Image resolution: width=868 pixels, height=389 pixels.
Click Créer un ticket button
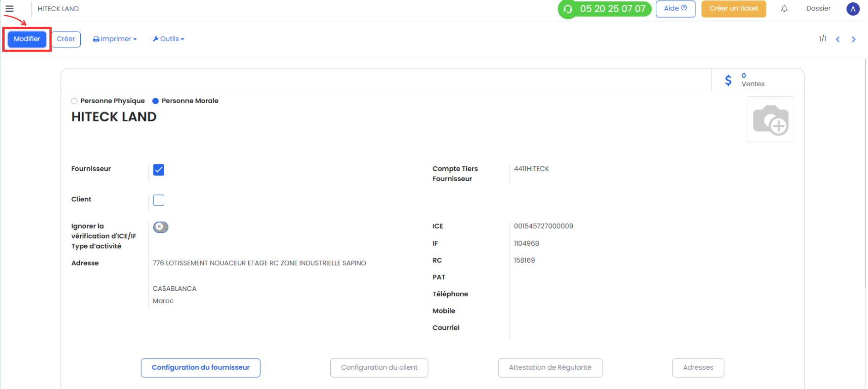[734, 9]
